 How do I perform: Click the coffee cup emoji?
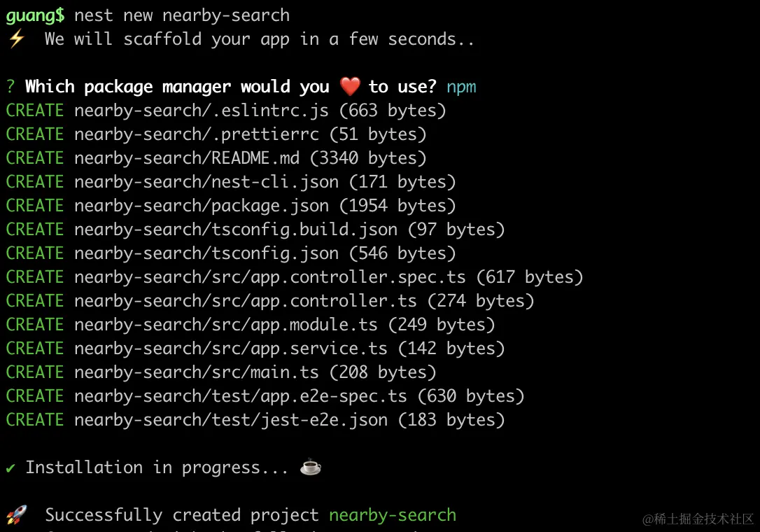coord(310,467)
